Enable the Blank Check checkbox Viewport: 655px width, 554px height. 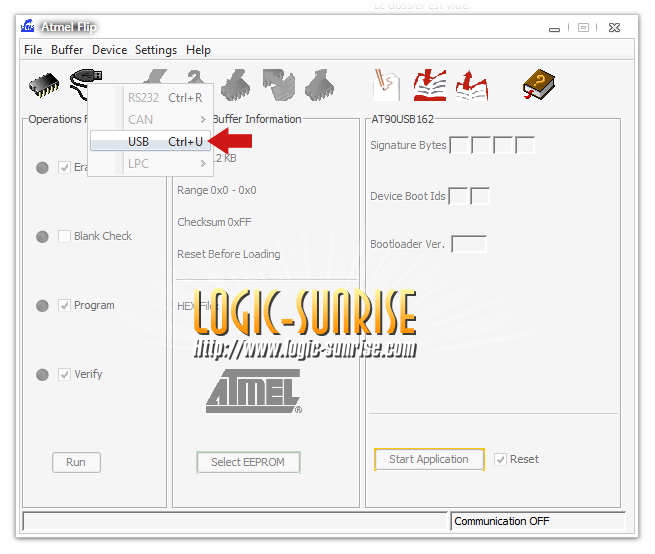(x=64, y=236)
